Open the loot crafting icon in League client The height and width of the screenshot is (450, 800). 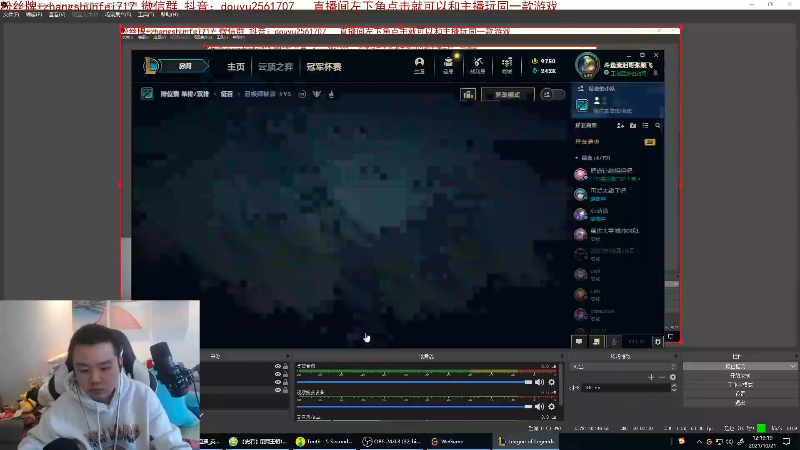(x=478, y=65)
